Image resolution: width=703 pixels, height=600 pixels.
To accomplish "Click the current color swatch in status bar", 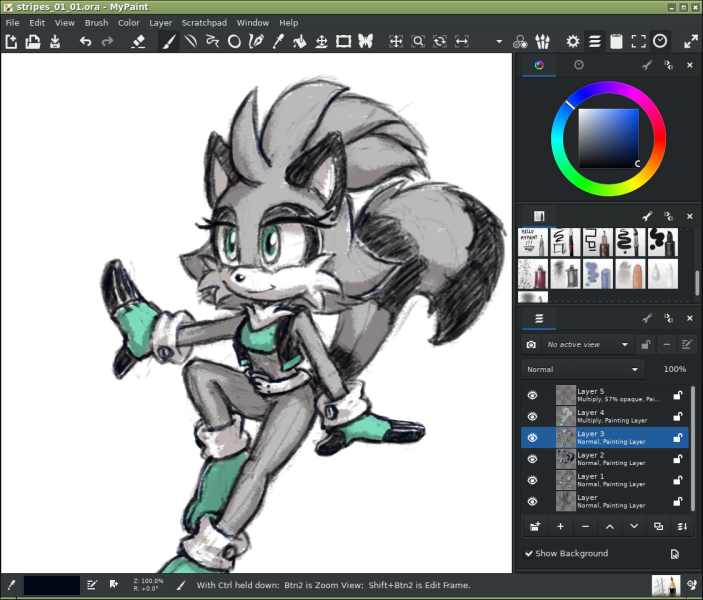I will click(52, 585).
